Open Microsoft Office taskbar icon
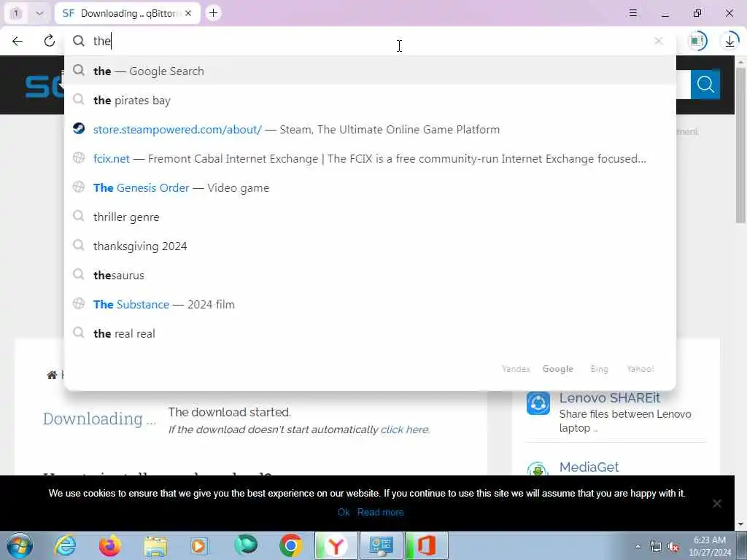Viewport: 747px width, 560px height. click(426, 545)
